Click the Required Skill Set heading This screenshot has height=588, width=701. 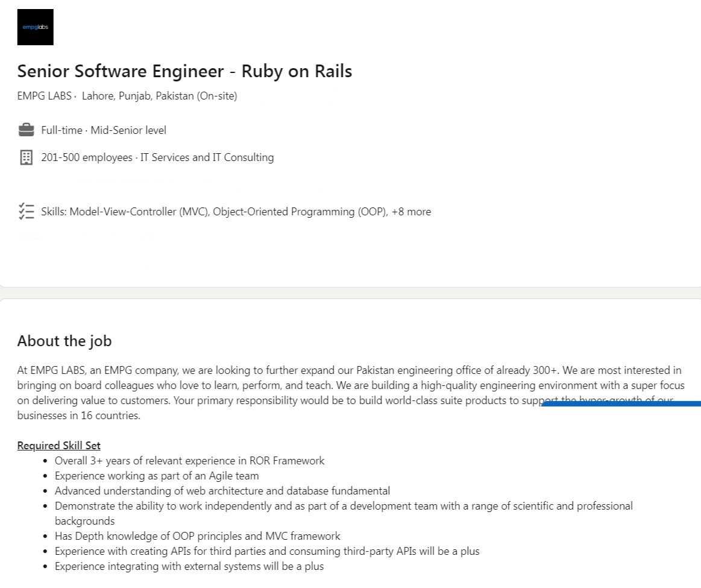tap(59, 446)
